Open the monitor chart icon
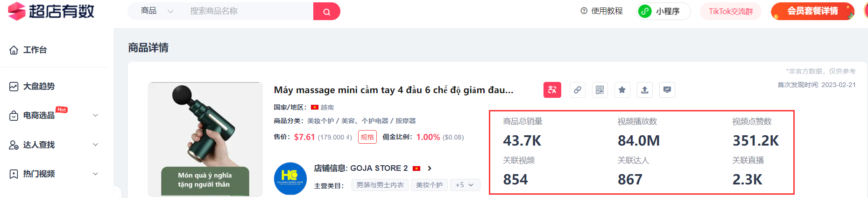 [x=667, y=90]
